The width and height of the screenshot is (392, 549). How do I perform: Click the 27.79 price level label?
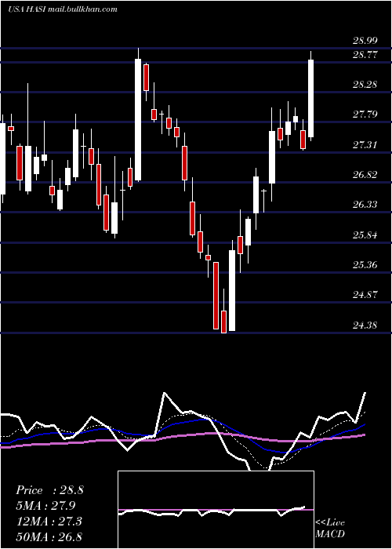coord(365,115)
